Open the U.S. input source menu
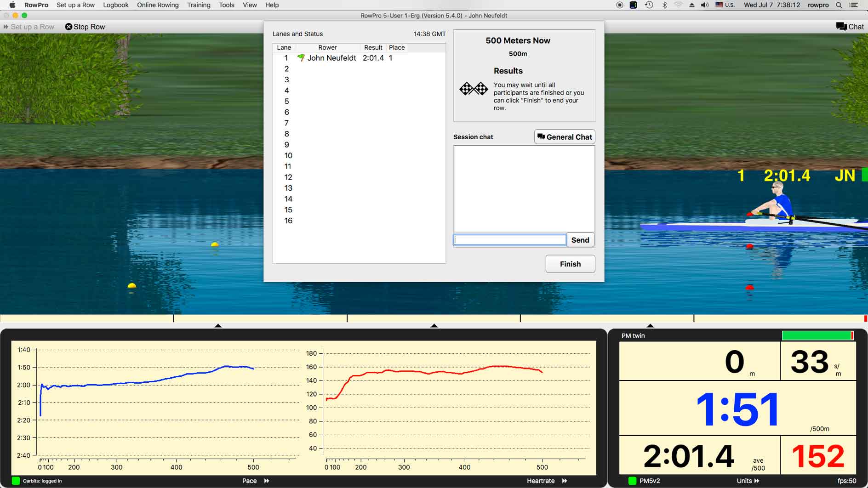The height and width of the screenshot is (488, 868). (x=725, y=5)
